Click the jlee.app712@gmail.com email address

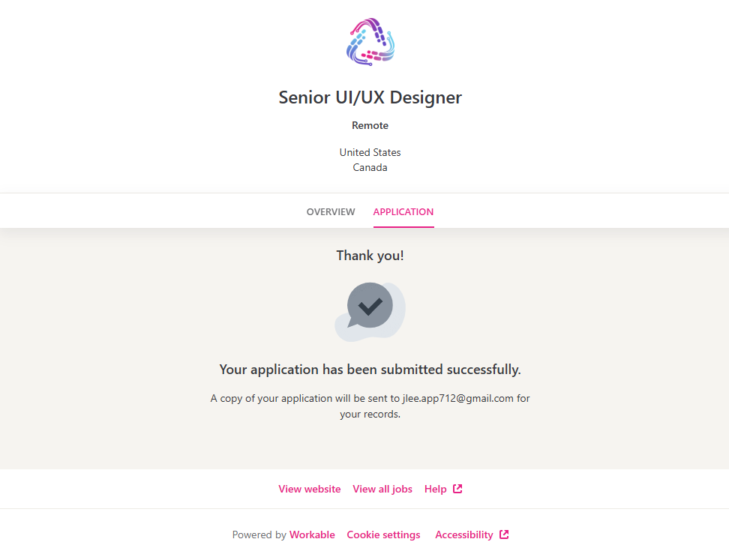coord(453,398)
